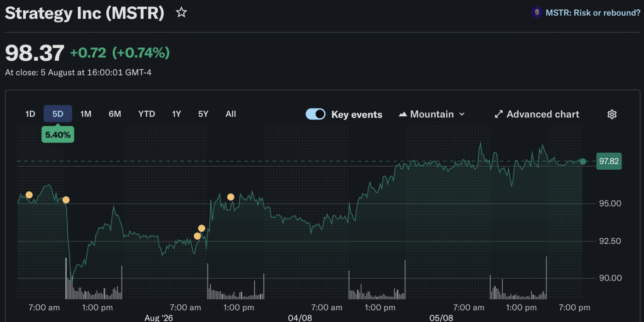Switch chart to 1M range
Screen dimensions: 644x322
[x=86, y=114]
